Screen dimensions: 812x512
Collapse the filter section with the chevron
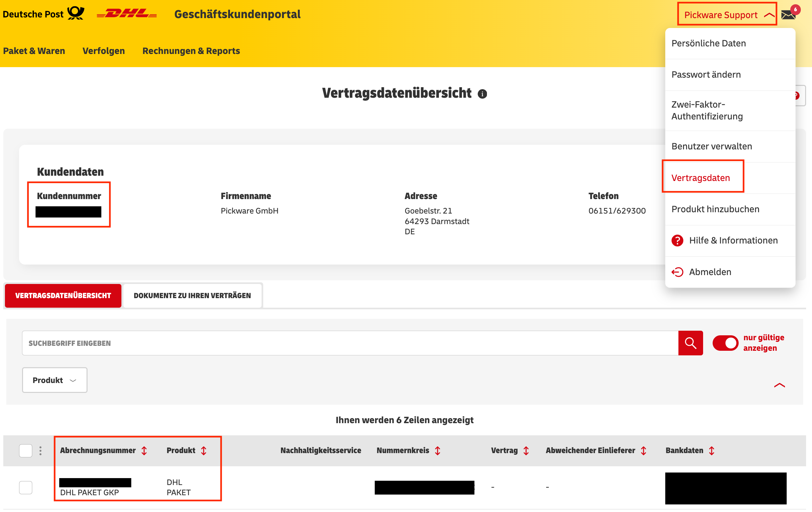click(779, 386)
